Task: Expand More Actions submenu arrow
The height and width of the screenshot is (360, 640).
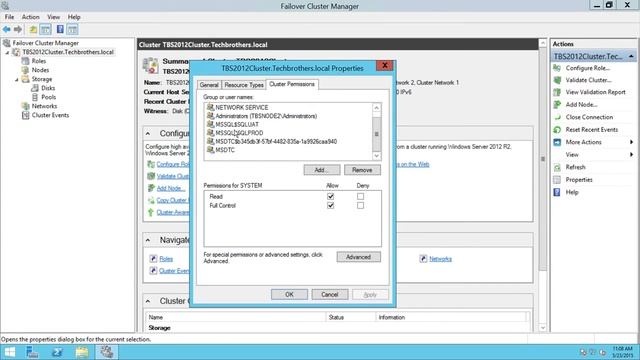Action: point(631,142)
